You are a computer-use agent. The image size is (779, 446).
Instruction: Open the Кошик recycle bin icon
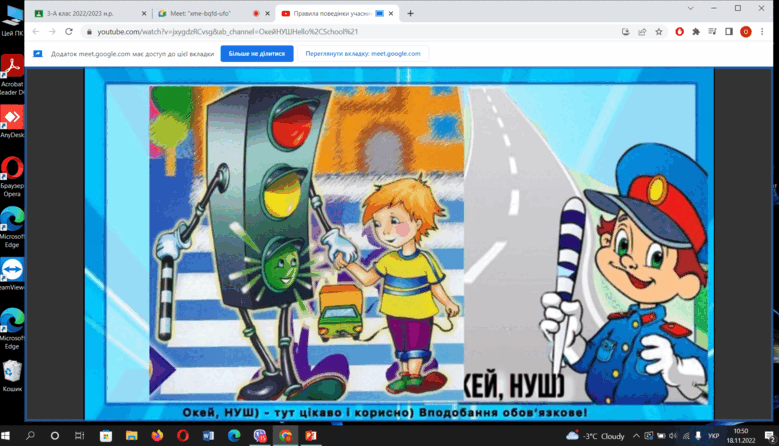coord(12,376)
